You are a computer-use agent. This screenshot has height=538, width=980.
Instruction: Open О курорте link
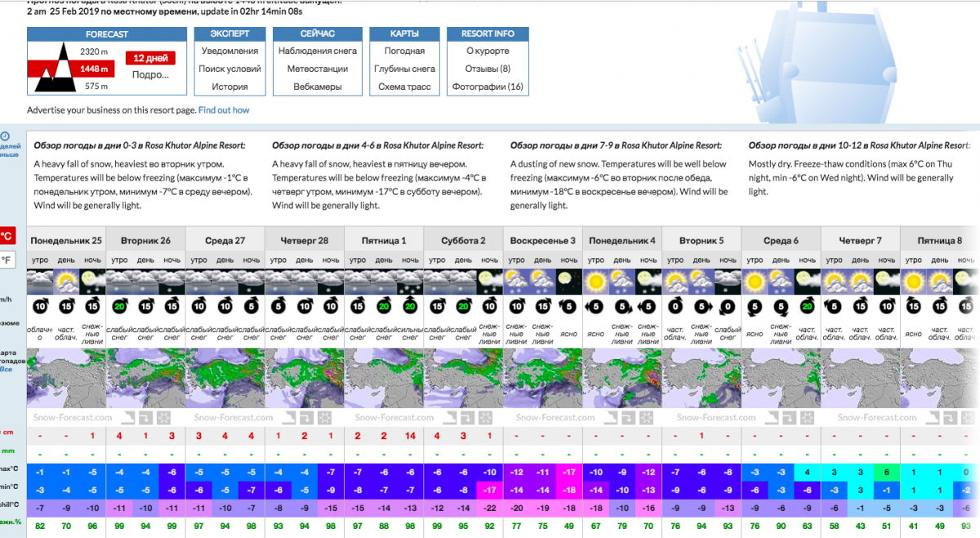point(488,51)
